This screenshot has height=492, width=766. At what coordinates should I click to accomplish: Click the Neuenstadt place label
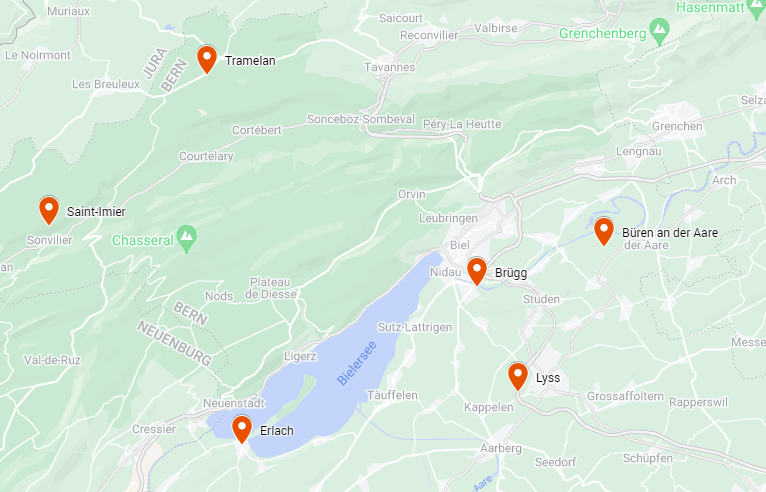234,403
